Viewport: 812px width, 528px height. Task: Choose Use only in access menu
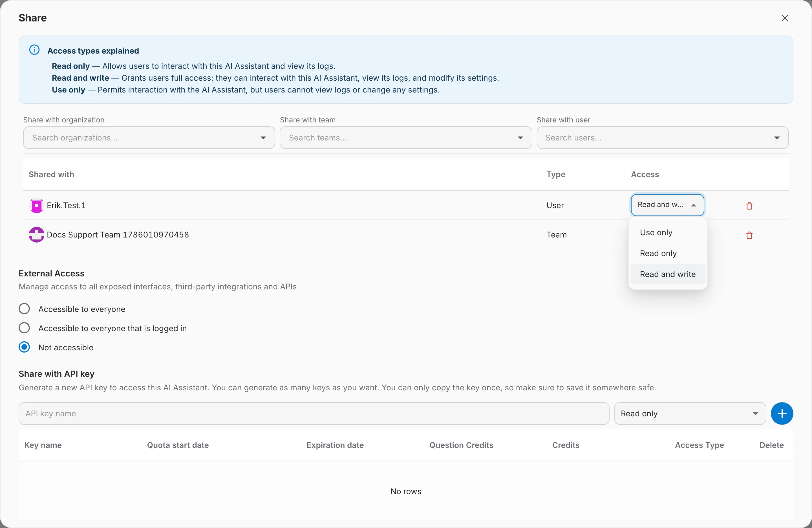(667, 232)
